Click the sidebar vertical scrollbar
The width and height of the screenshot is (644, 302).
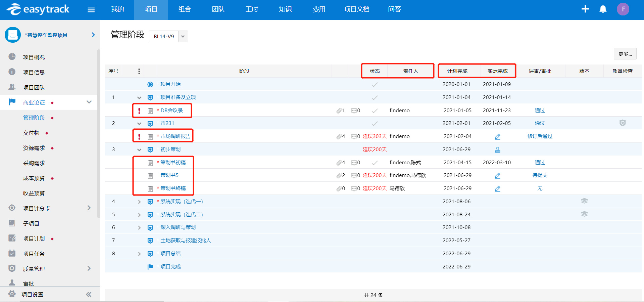[x=99, y=134]
